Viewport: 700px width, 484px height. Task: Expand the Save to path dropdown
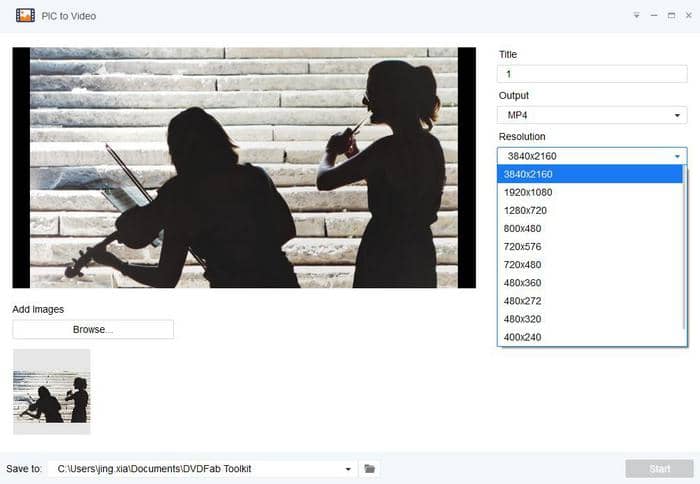(348, 469)
